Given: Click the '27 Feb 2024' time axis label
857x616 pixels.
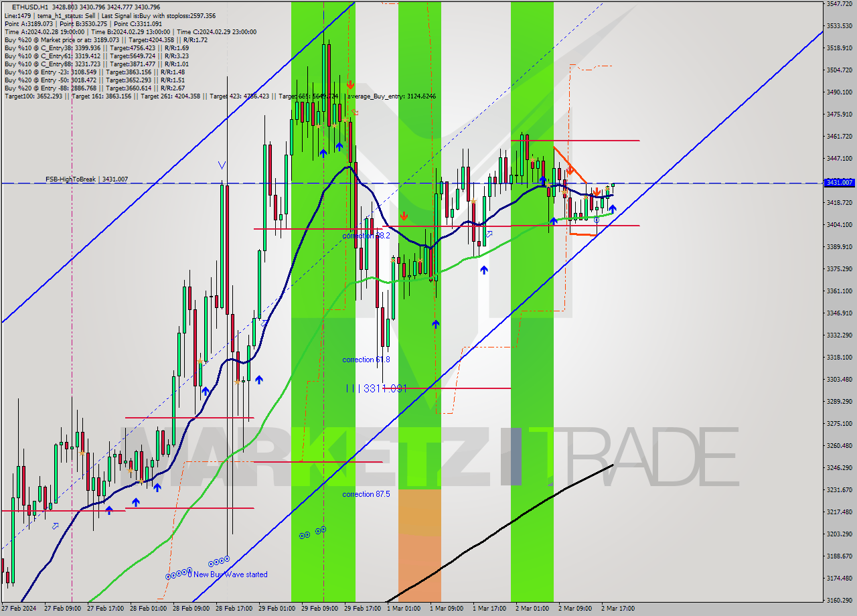Looking at the screenshot, I should [x=18, y=609].
